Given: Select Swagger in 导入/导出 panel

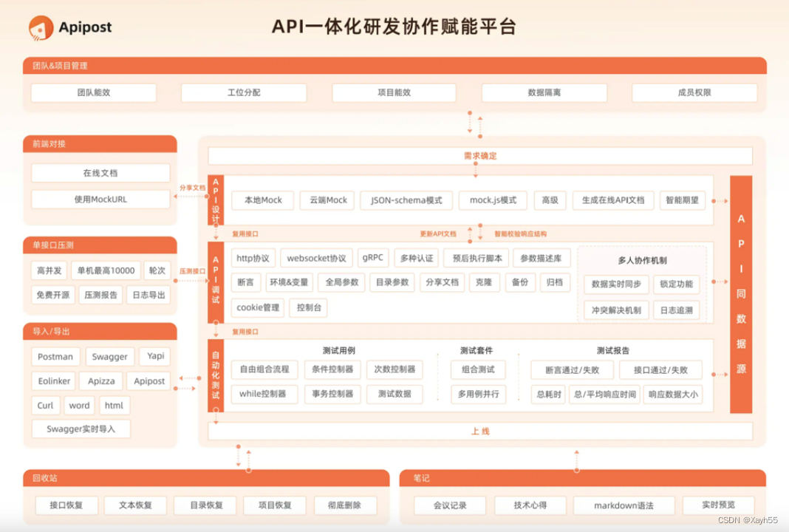Looking at the screenshot, I should point(109,356).
